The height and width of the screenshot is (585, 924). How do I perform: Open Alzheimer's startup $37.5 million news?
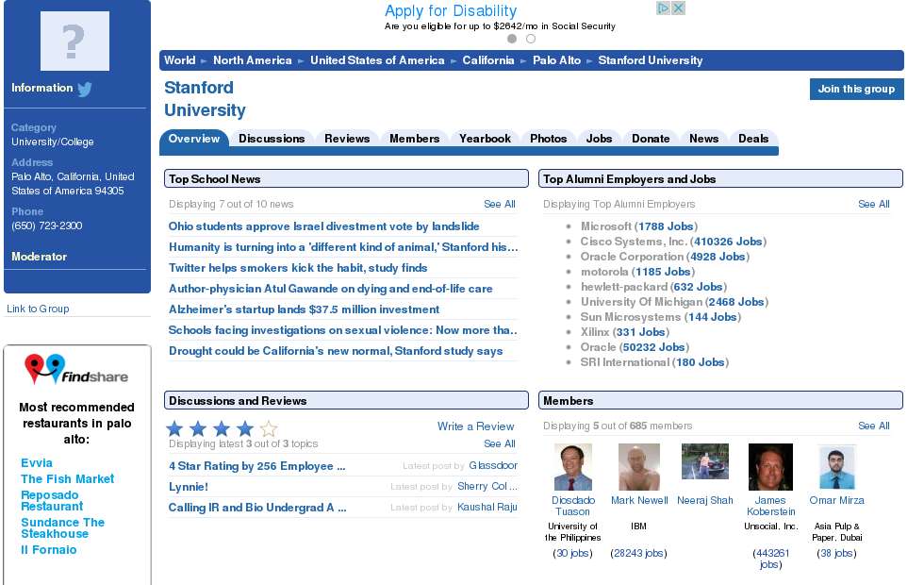click(304, 309)
